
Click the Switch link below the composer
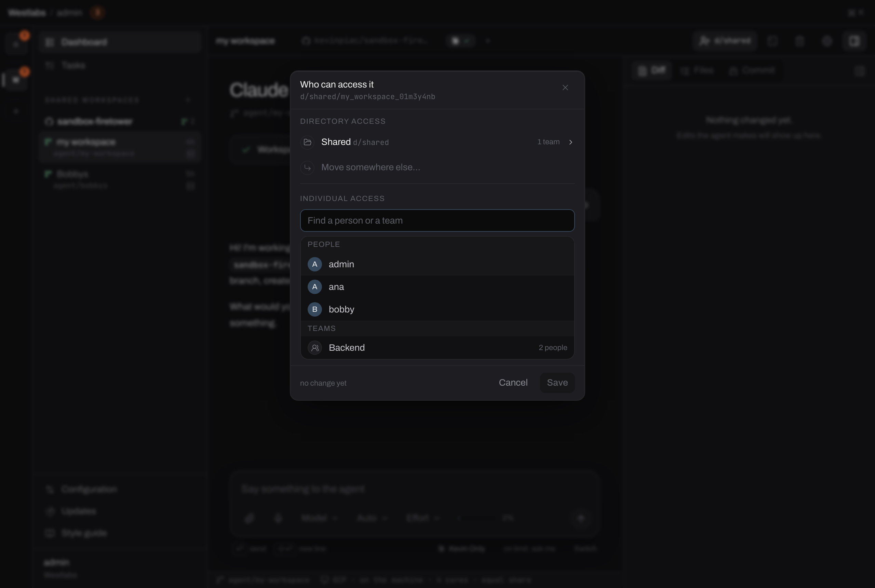click(x=585, y=549)
